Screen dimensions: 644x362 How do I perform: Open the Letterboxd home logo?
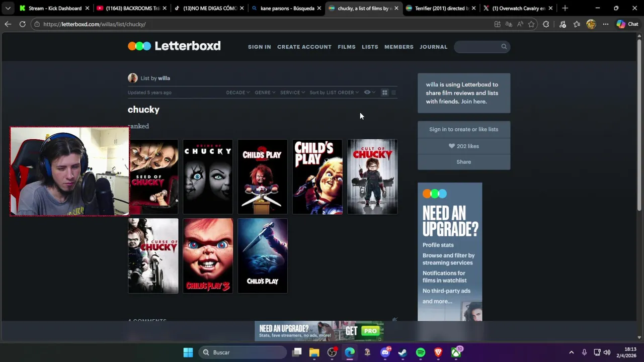(x=174, y=46)
